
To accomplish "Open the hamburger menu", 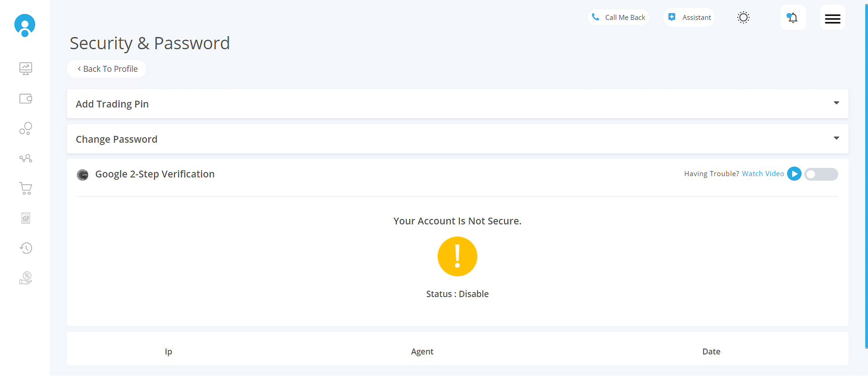I will (833, 17).
